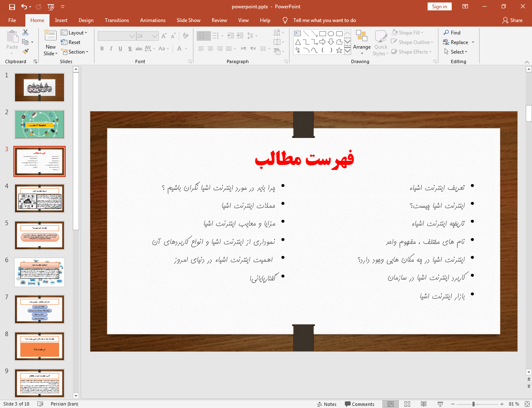The image size is (532, 408).
Task: Open the font name combo box
Action: [x=117, y=36]
